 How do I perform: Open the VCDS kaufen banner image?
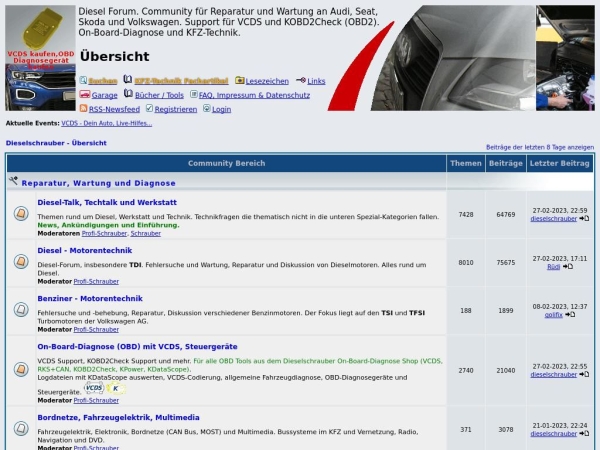click(x=40, y=58)
